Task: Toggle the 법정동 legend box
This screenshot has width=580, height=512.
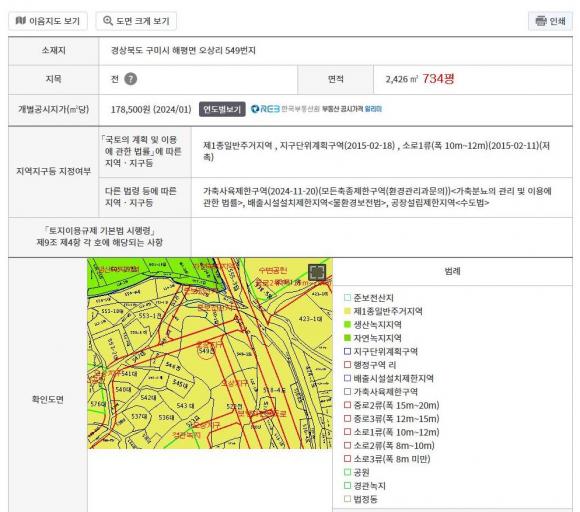Action: 347,499
